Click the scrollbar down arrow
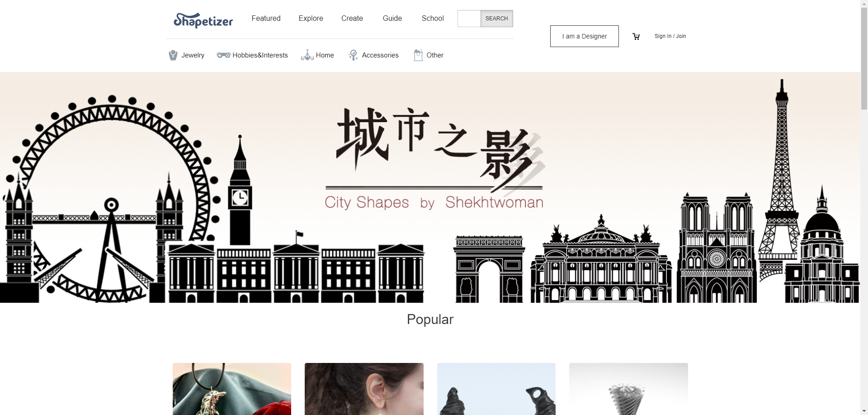The image size is (868, 415). [864, 411]
